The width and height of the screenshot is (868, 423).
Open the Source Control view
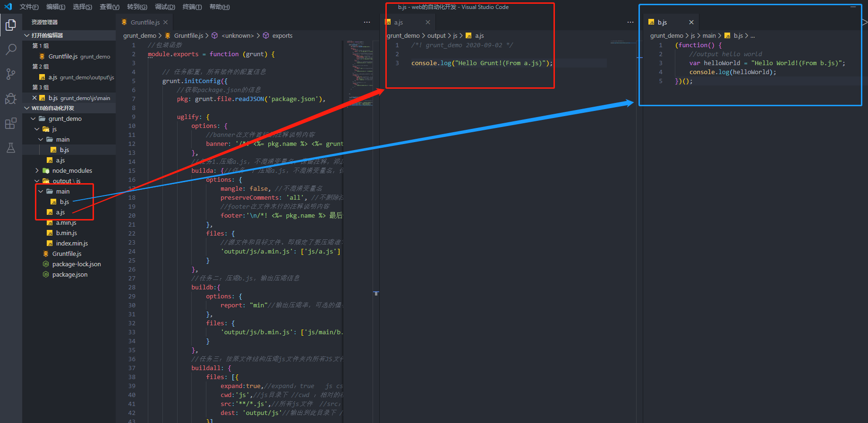(x=11, y=74)
